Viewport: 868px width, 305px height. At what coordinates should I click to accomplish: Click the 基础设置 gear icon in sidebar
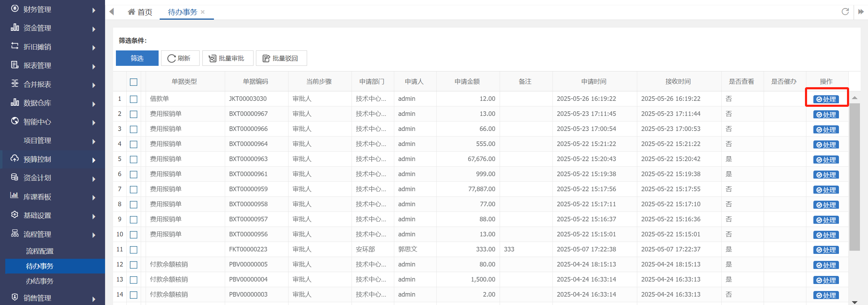click(15, 215)
